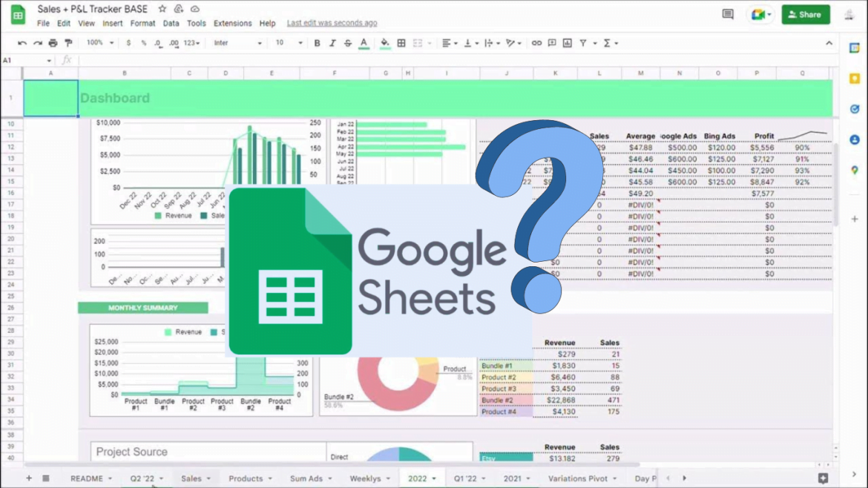Select the text color swatch
The image size is (868, 488).
click(364, 43)
